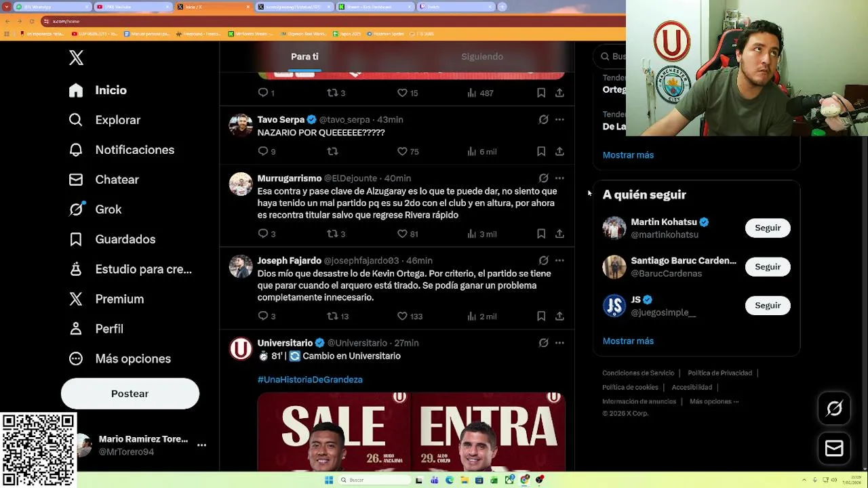This screenshot has width=868, height=488.
Task: Click the X logo in the sidebar
Action: [76, 58]
